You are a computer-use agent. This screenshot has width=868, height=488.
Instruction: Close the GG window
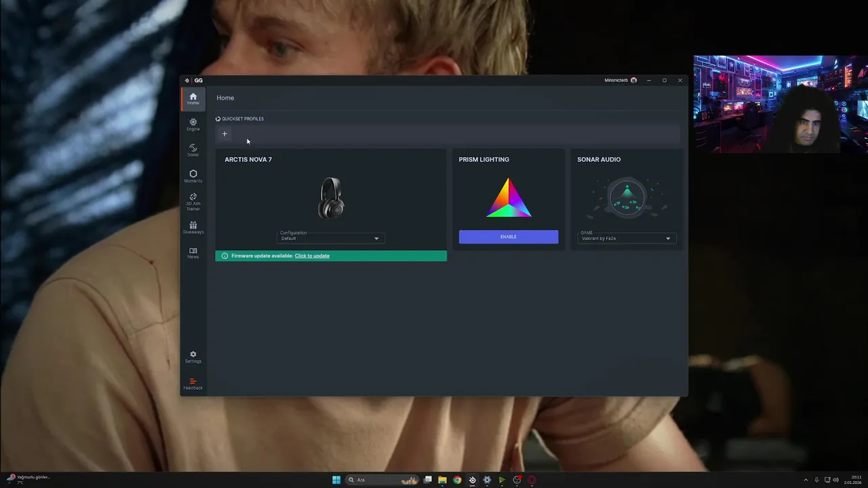[x=679, y=80]
